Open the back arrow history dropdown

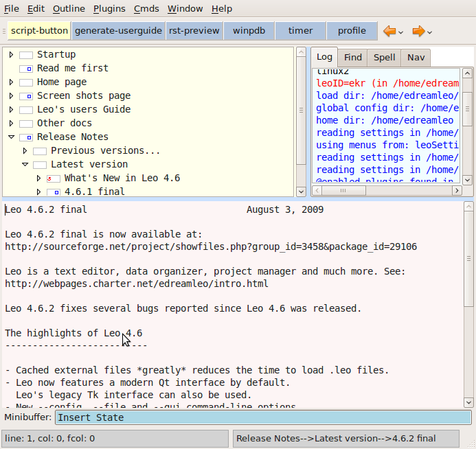(400, 32)
